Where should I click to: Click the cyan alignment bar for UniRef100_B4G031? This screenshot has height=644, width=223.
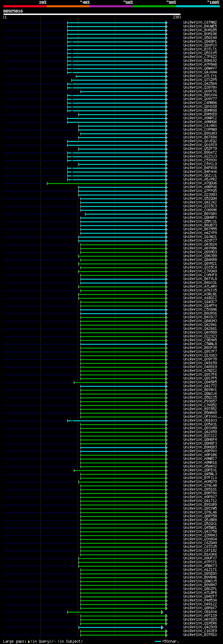(x=124, y=283)
